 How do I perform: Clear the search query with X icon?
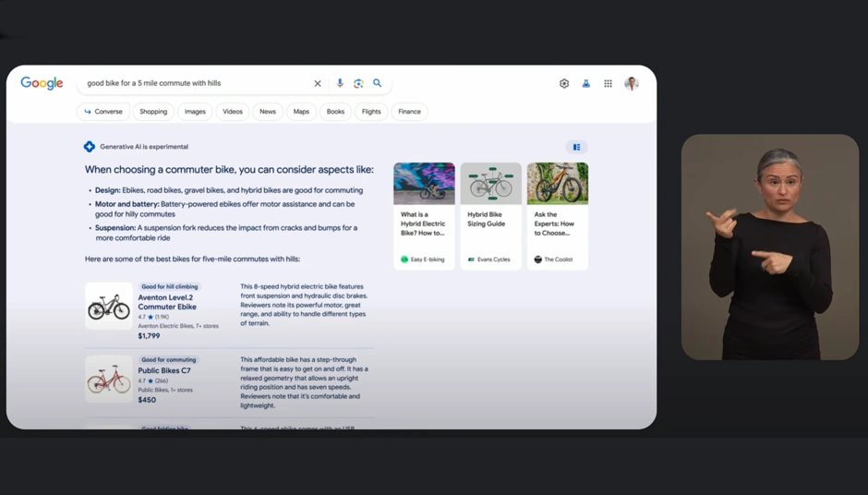(318, 84)
